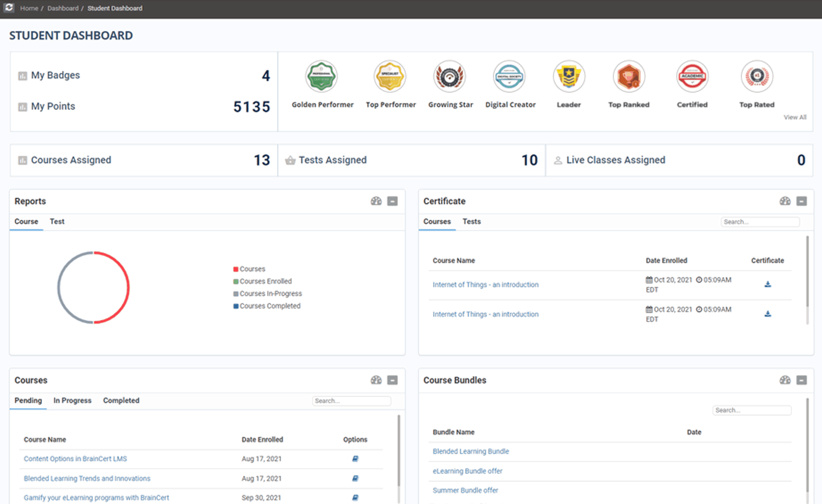Image resolution: width=822 pixels, height=504 pixels.
Task: Open Summer Bundle offer
Action: point(465,490)
